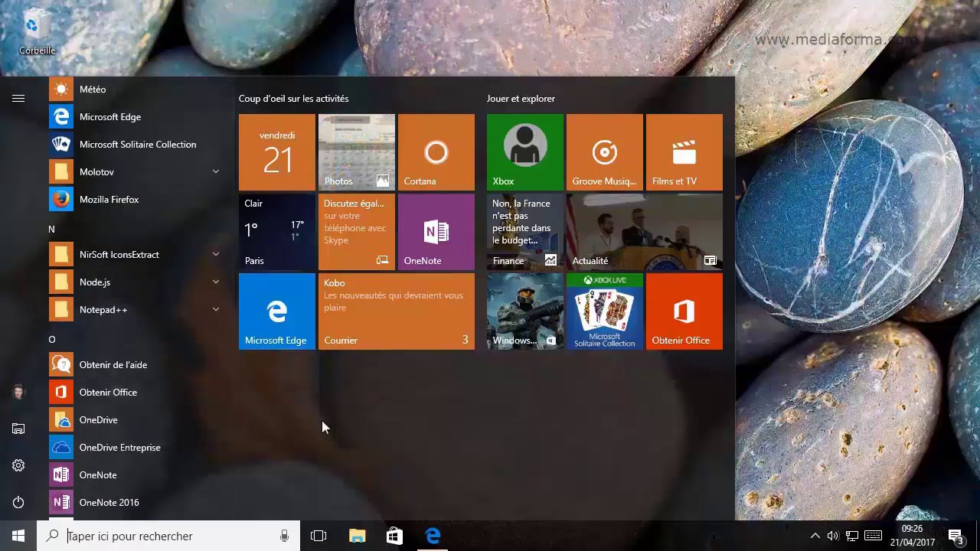Open the Photos tile

coord(357,152)
